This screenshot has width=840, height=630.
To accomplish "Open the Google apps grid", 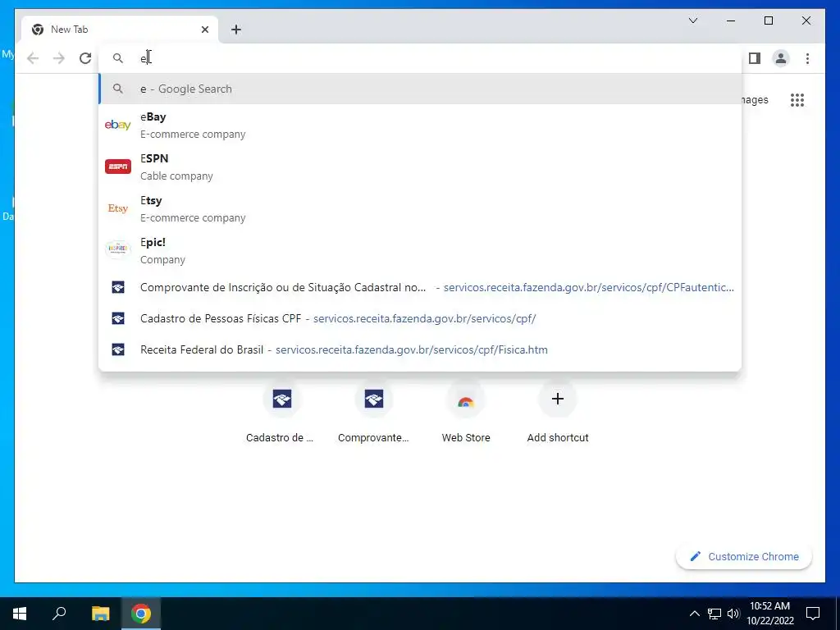I will (797, 99).
